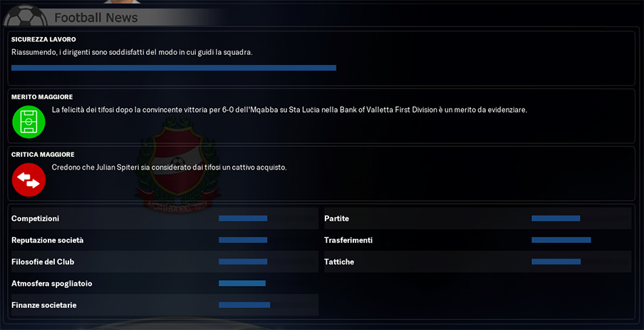
Task: Click the Trasferimenti rating bar
Action: coord(561,240)
